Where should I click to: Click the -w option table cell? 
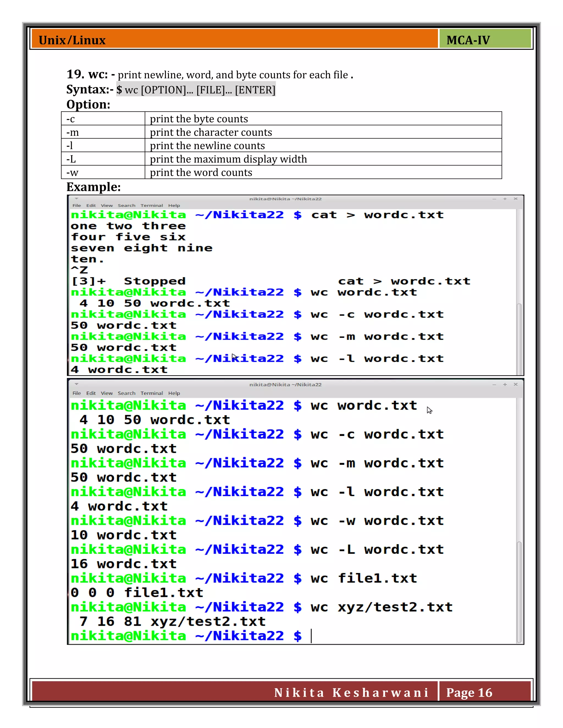coord(103,172)
